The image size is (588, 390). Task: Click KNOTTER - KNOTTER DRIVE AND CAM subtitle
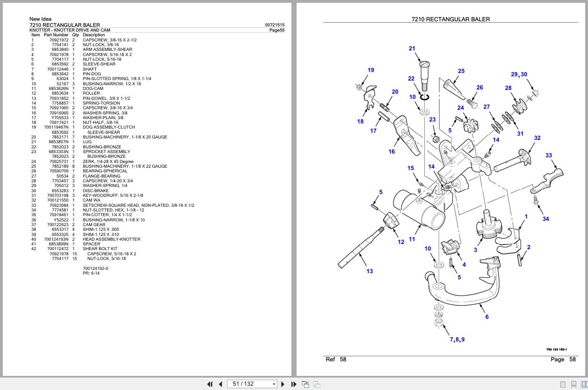tap(70, 30)
